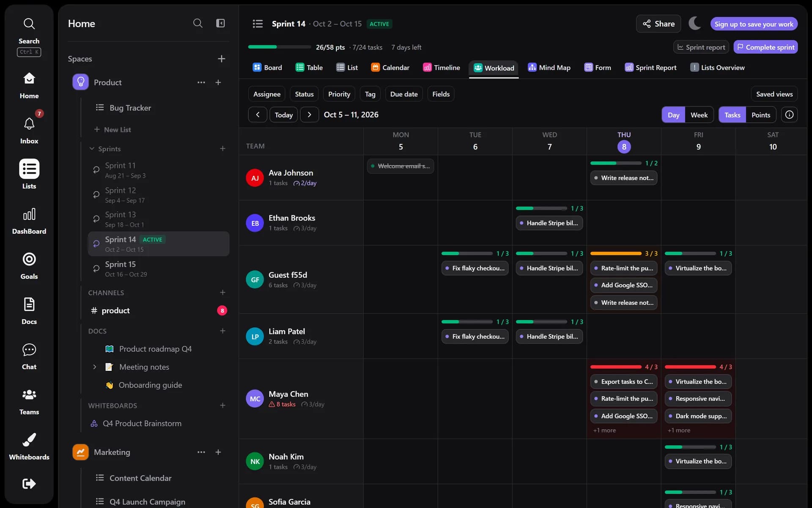Click the Share button
This screenshot has width=812, height=508.
pyautogui.click(x=658, y=24)
